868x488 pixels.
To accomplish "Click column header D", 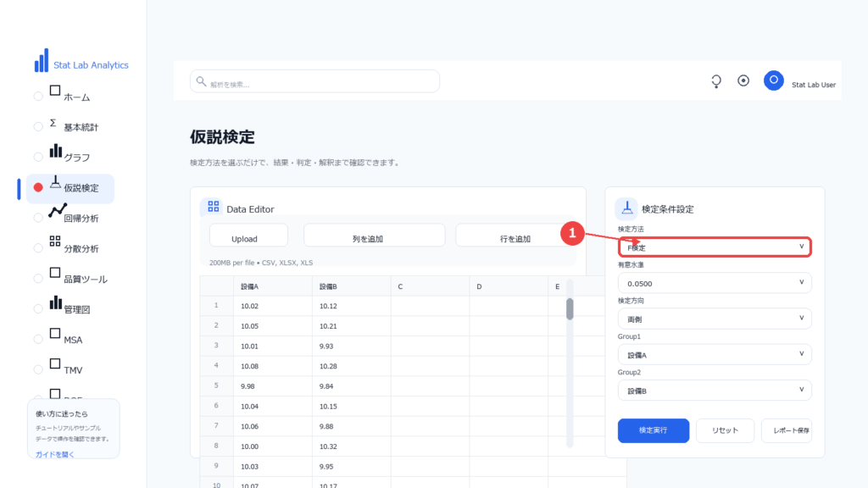I will click(509, 286).
